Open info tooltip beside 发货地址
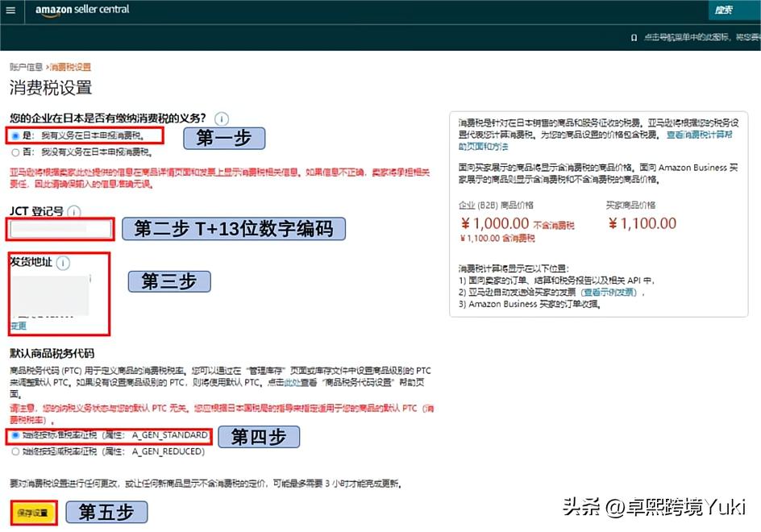761x532 pixels. click(x=61, y=262)
